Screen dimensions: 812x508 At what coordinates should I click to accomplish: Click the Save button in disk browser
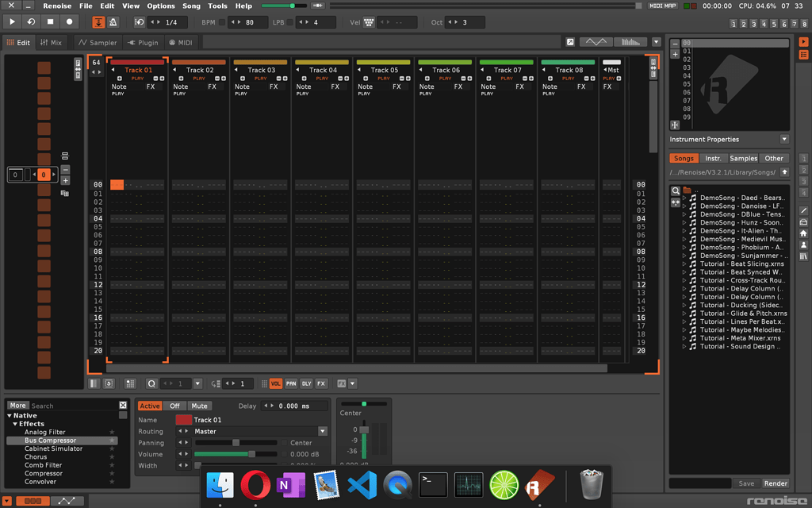(x=746, y=483)
